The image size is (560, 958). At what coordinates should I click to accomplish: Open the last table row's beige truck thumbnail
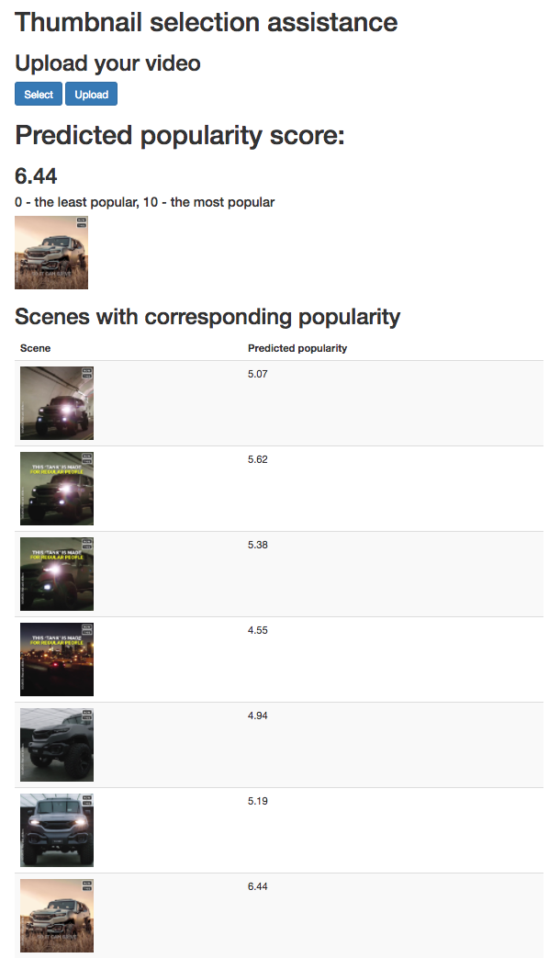point(57,916)
